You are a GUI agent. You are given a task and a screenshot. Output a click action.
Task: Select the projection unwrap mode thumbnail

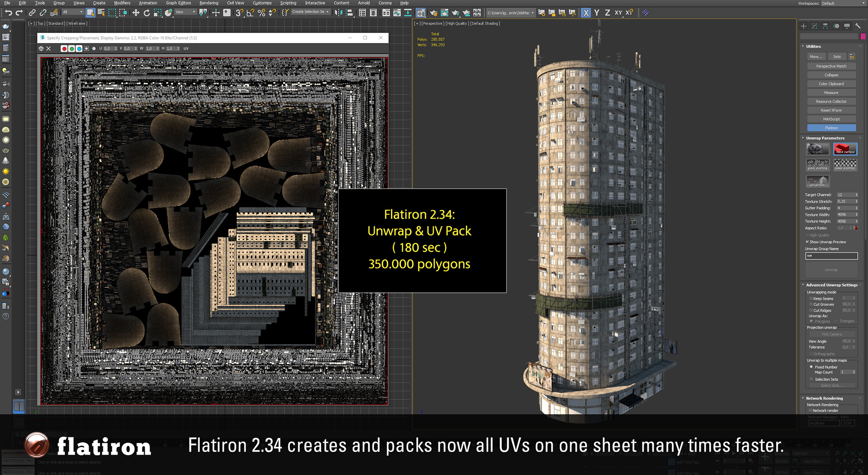pyautogui.click(x=818, y=181)
